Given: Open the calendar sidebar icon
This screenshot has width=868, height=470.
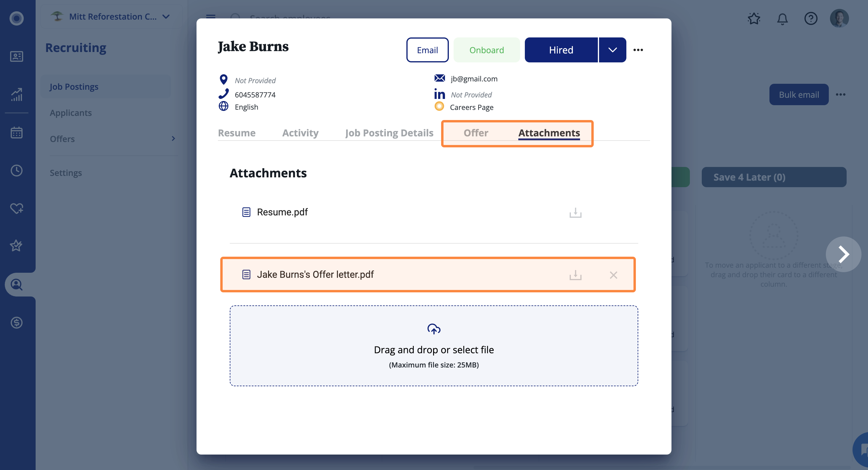Looking at the screenshot, I should 17,133.
